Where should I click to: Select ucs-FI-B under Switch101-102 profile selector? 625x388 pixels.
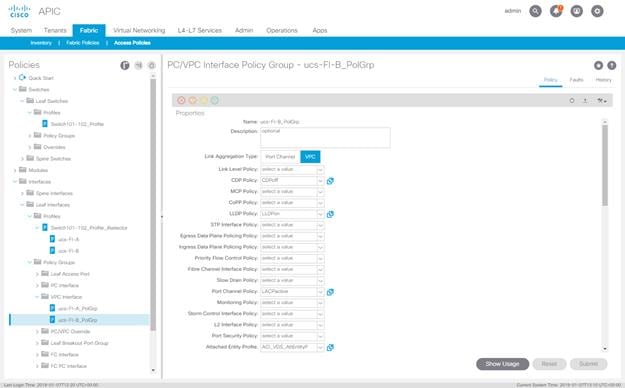click(69, 251)
